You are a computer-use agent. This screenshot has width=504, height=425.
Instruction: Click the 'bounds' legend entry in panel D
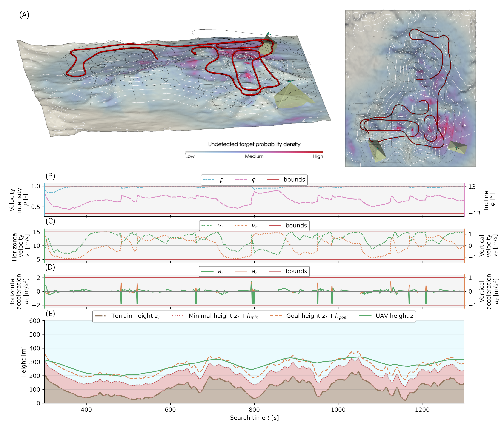click(288, 271)
